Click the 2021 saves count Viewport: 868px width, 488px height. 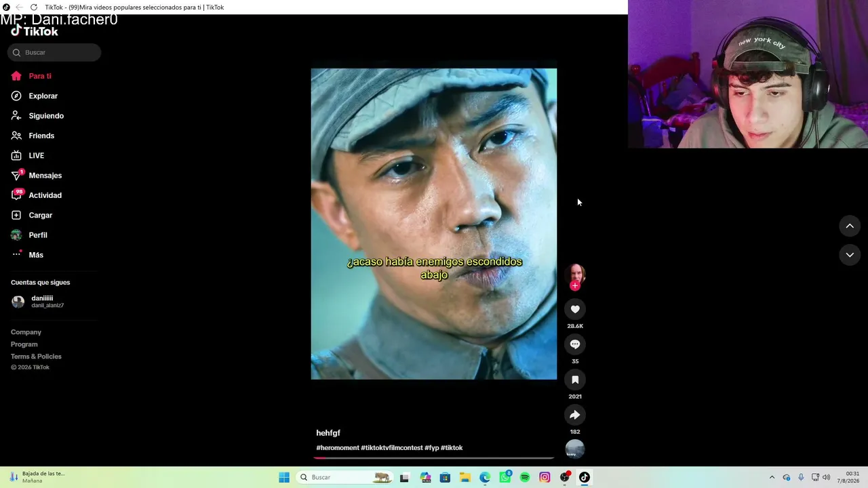coord(575,396)
